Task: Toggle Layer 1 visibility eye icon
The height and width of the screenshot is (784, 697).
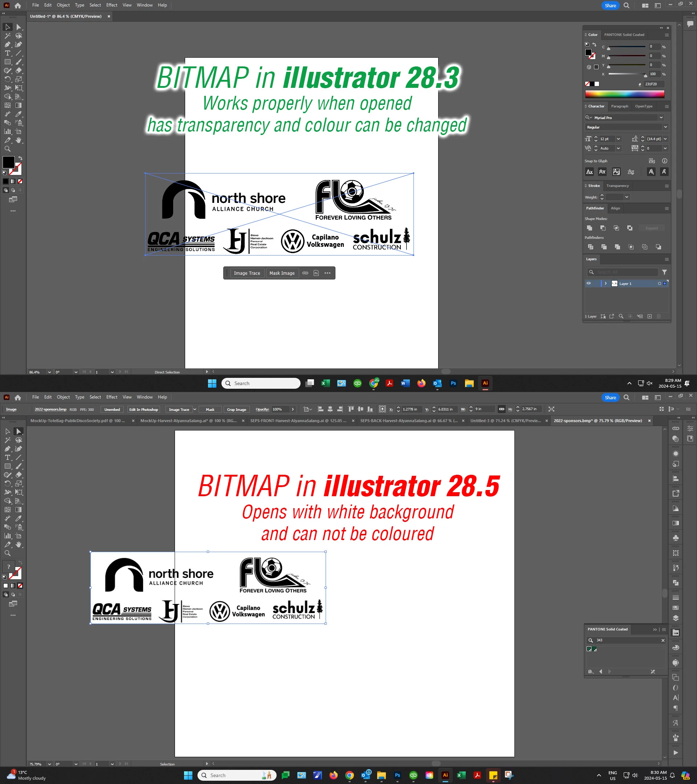Action: click(588, 283)
